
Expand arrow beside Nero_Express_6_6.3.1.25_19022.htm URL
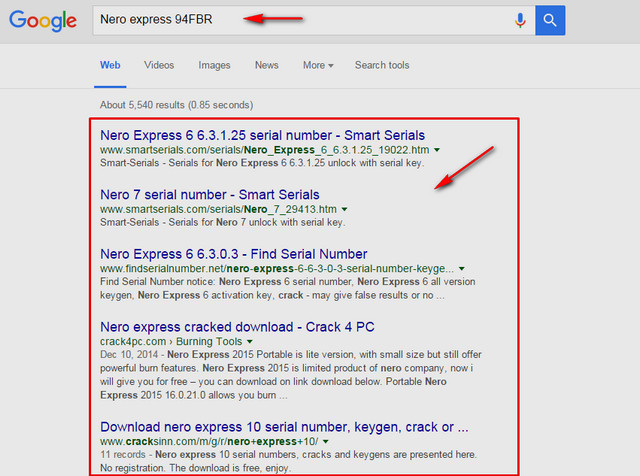(x=437, y=150)
